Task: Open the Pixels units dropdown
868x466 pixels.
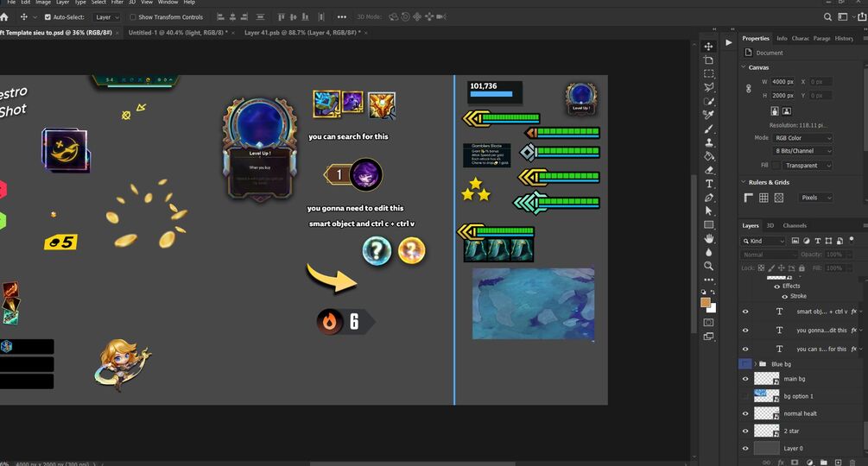Action: (815, 198)
